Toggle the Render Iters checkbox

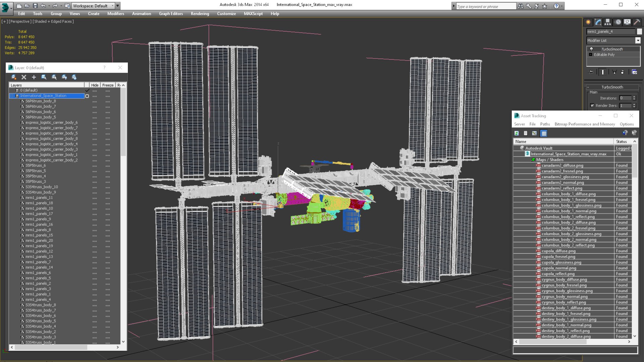[x=592, y=106]
